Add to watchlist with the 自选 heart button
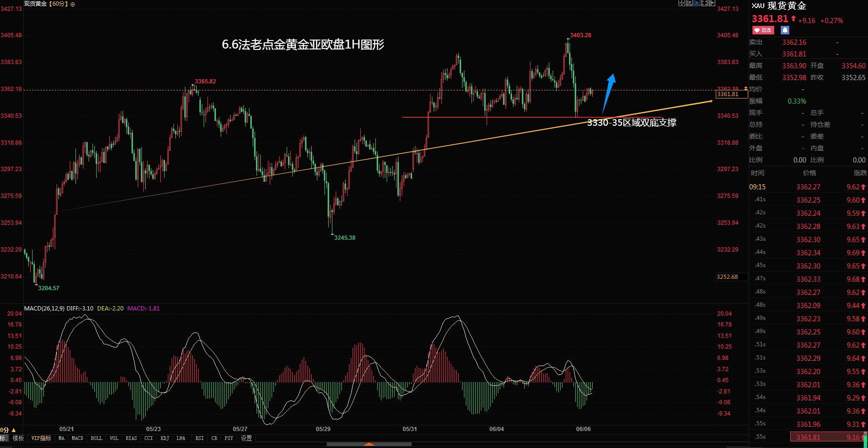Screen dimensions: 868x448 tap(763, 30)
